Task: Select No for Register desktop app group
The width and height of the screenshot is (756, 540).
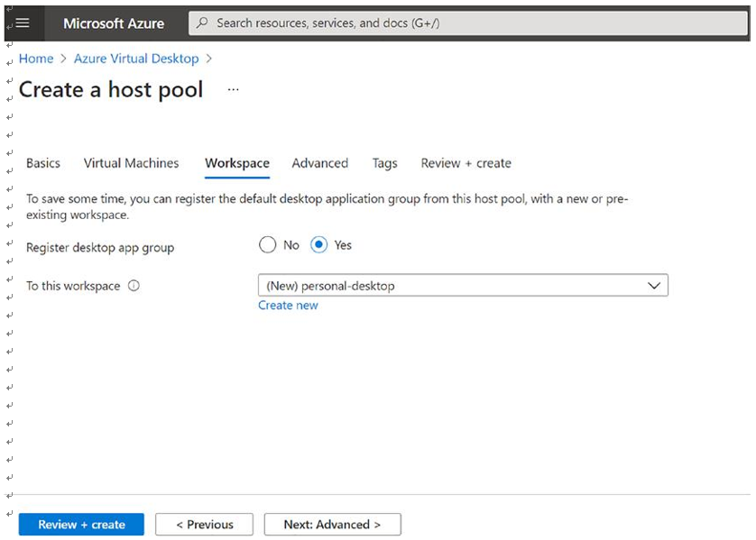Action: tap(268, 244)
